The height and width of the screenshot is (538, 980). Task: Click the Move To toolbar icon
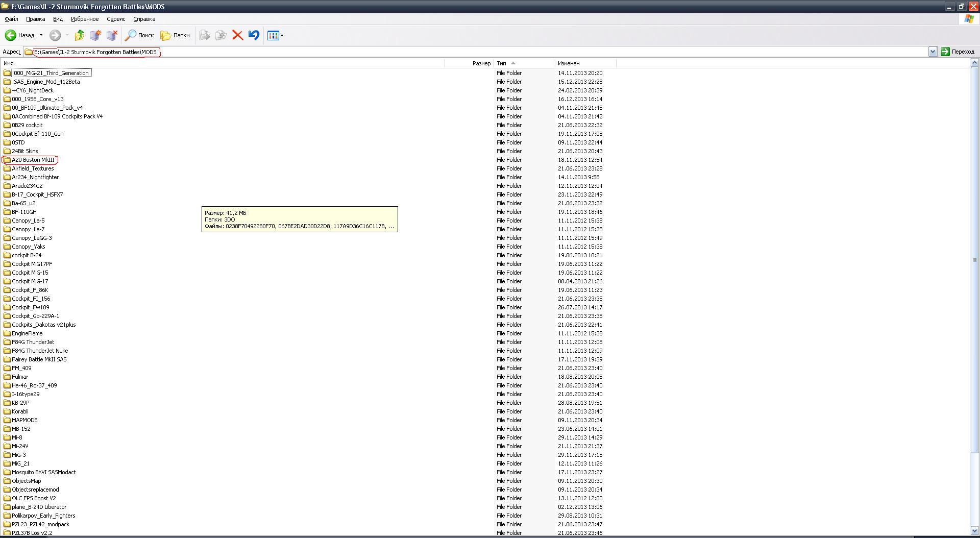(205, 35)
